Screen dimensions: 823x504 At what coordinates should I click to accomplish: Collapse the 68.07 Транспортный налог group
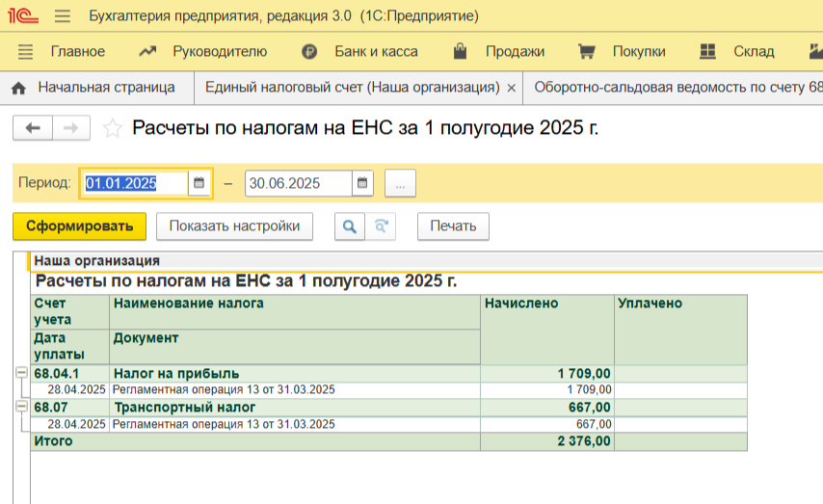(21, 408)
